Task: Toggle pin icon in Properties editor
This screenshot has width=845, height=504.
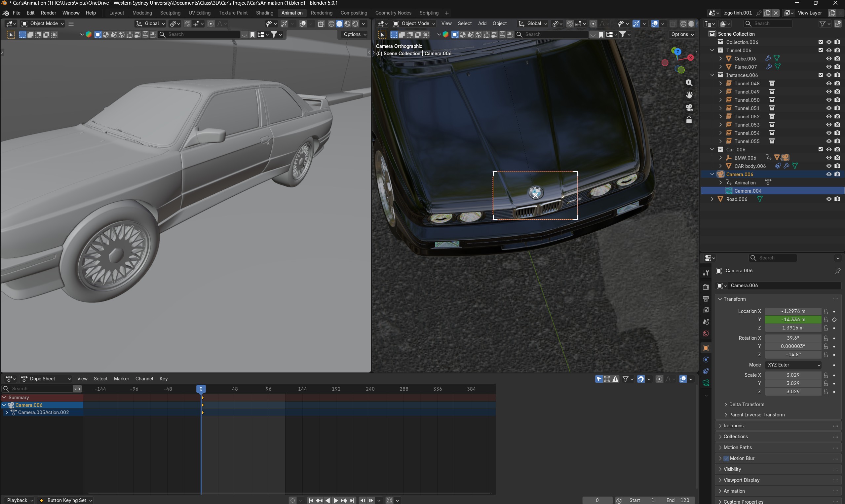Action: click(837, 271)
